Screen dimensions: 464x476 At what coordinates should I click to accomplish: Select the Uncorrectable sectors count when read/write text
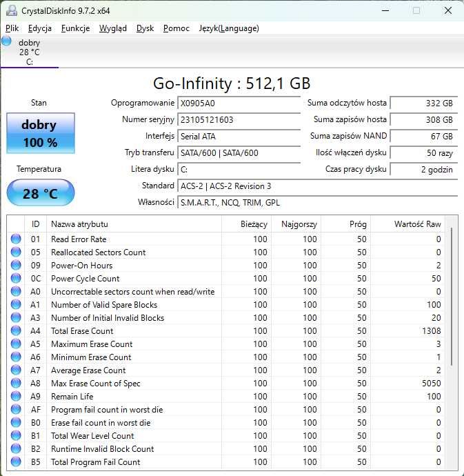pyautogui.click(x=132, y=292)
